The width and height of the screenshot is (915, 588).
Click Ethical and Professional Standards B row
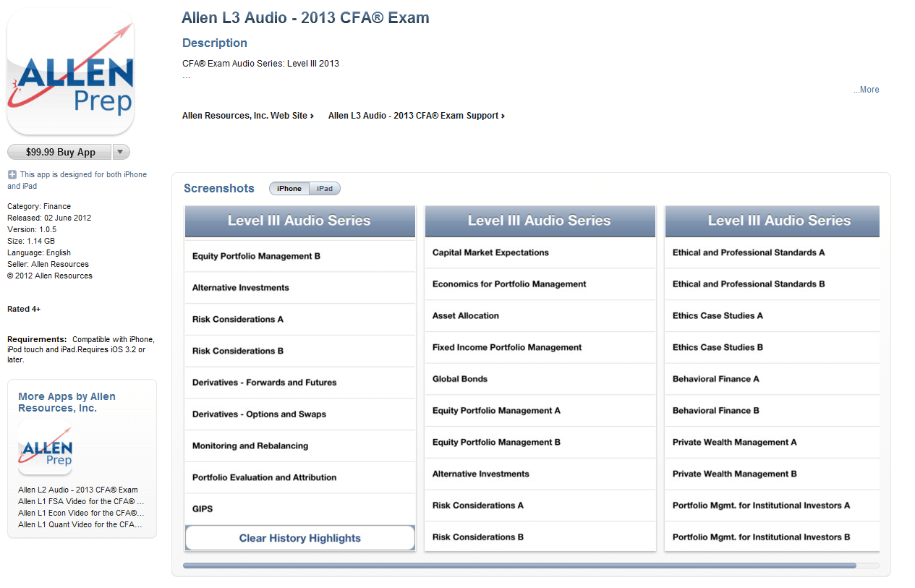coord(773,284)
